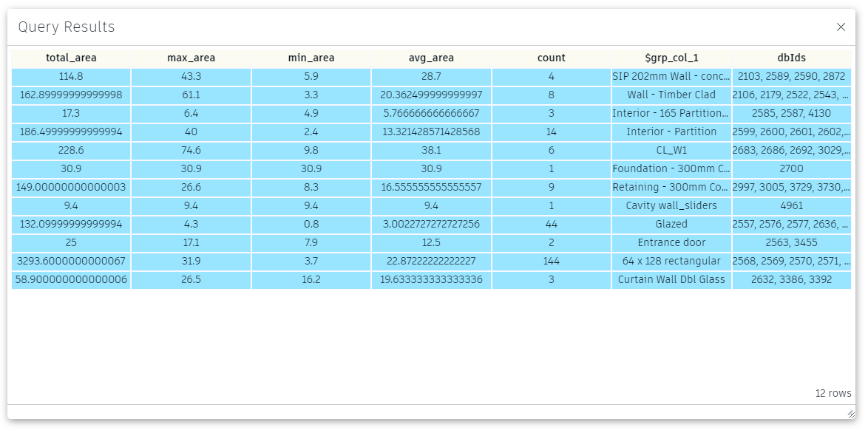Click min_area cell 3.3
Viewport: 868px width, 430px height.
[x=311, y=95]
